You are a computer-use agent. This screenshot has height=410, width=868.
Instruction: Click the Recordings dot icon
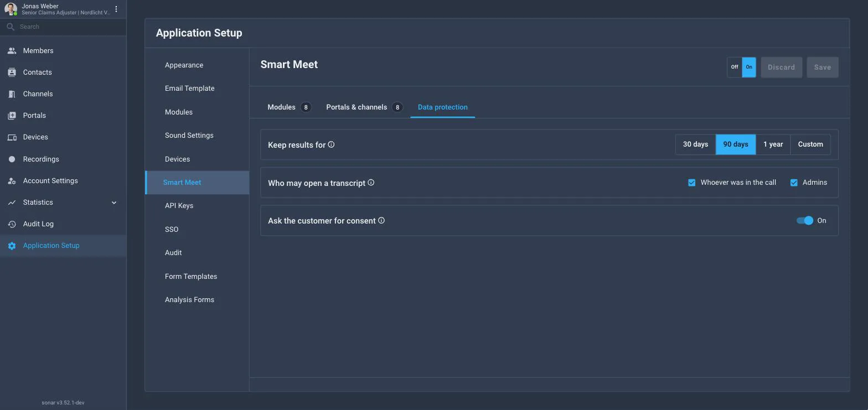click(x=12, y=159)
